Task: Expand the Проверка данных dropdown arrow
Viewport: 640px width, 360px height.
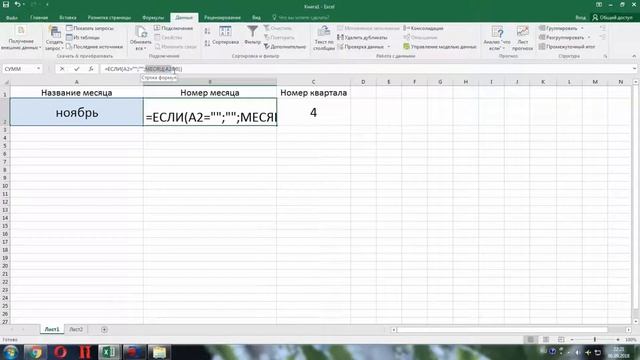Action: pos(389,47)
